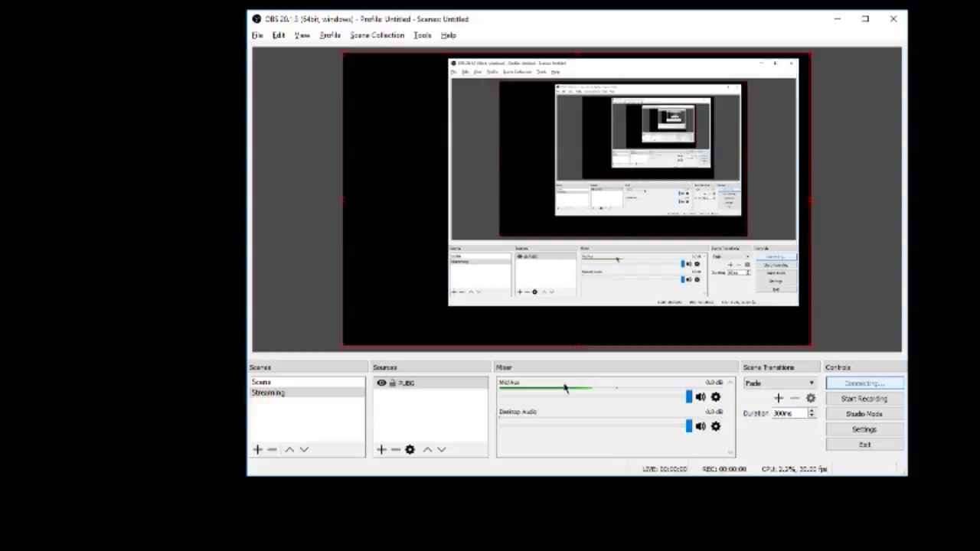This screenshot has width=980, height=551.
Task: Open Mic/Aux audio settings gear
Action: coord(715,396)
